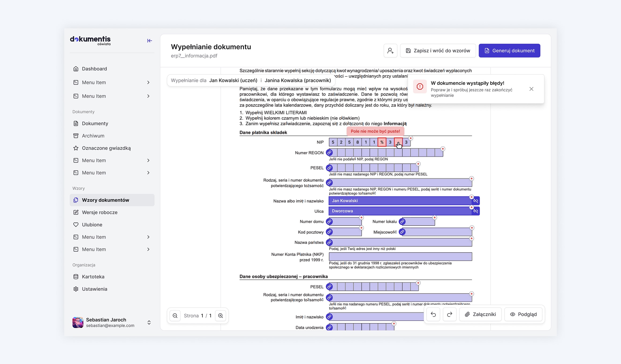Screen dimensions: 621x364
Task: Click 'Janina Kowalska (pracownik)' text
Action: coord(298,80)
